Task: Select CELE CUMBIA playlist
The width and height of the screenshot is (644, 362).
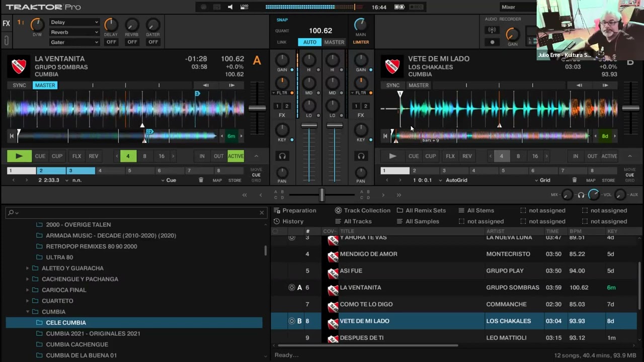Action: (134, 323)
